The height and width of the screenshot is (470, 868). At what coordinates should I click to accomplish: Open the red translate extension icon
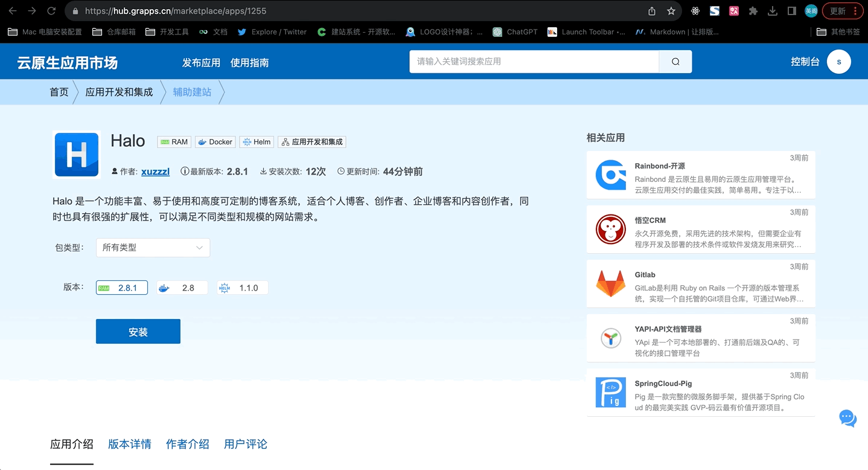[x=734, y=11]
